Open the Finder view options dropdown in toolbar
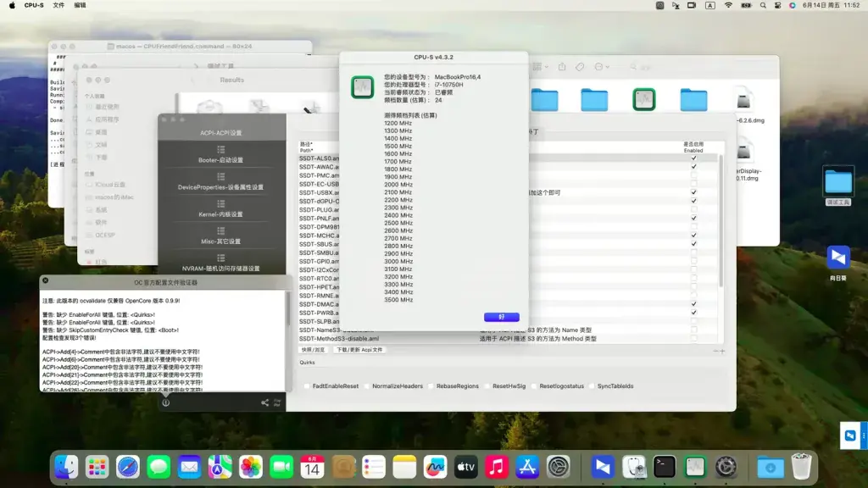The width and height of the screenshot is (868, 488). click(540, 67)
